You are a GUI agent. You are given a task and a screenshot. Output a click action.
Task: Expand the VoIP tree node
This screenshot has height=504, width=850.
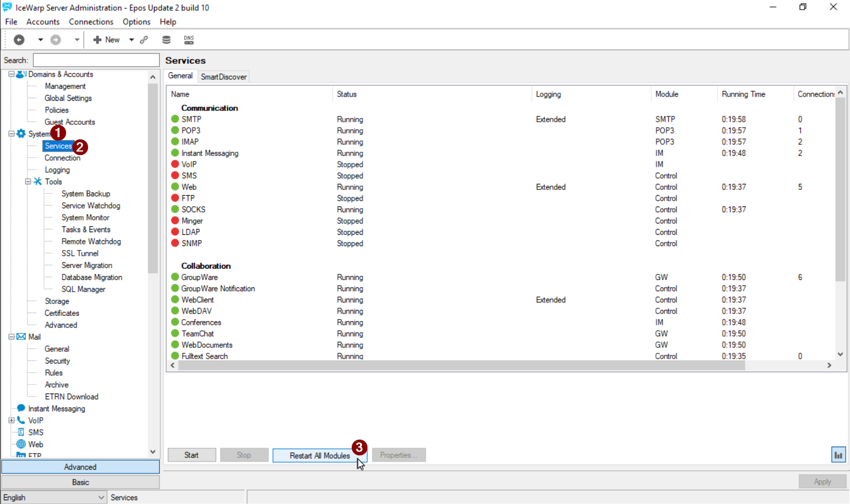11,420
